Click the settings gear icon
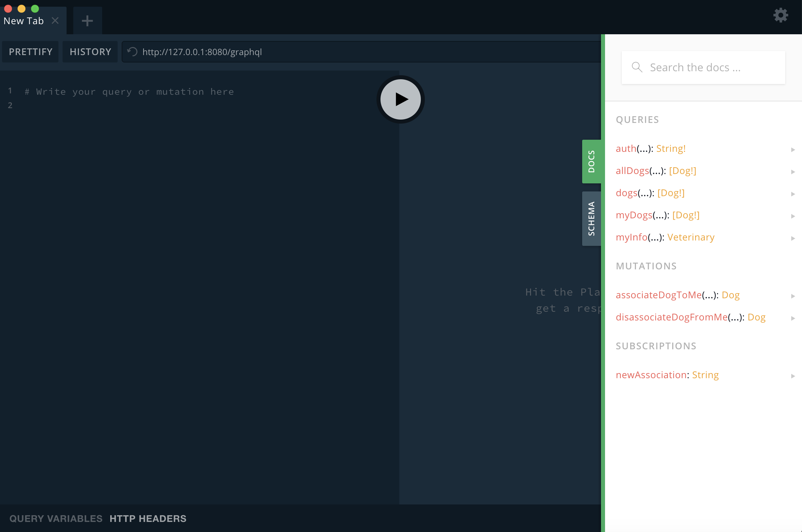Viewport: 802px width, 532px height. [x=782, y=15]
